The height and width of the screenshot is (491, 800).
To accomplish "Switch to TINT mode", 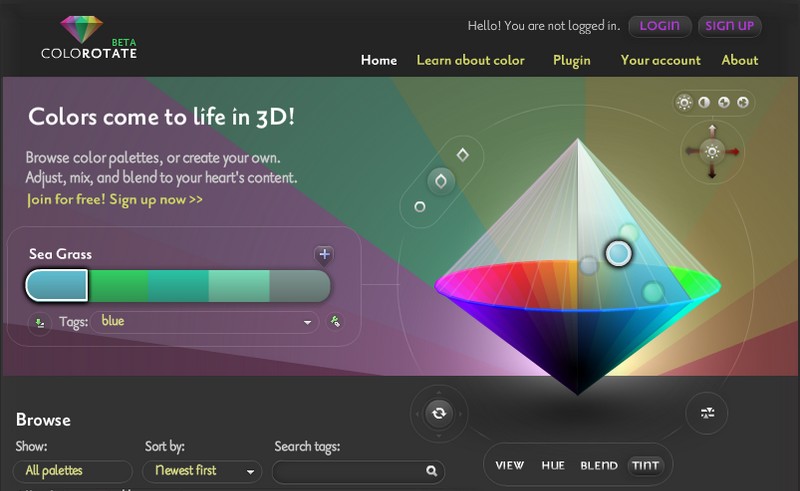I will 646,465.
